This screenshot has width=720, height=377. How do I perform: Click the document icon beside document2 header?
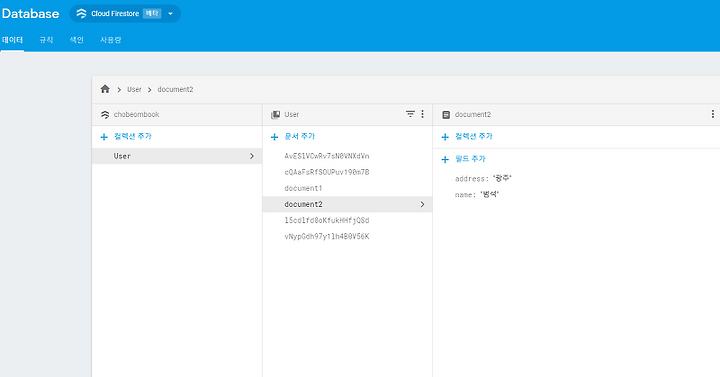[446, 115]
